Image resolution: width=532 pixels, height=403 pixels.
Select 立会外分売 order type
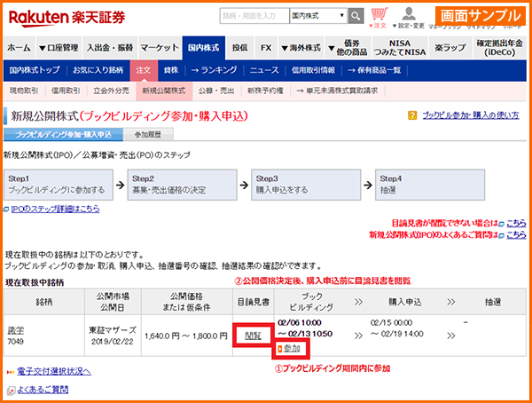[x=112, y=91]
